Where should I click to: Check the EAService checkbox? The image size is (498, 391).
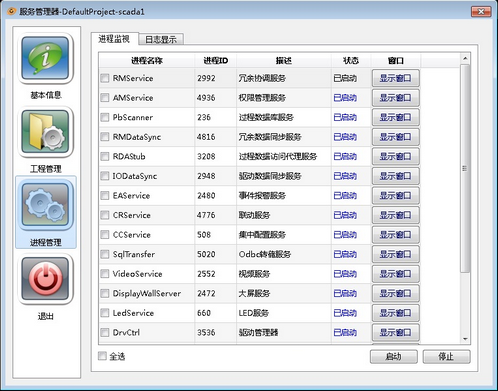pyautogui.click(x=105, y=196)
